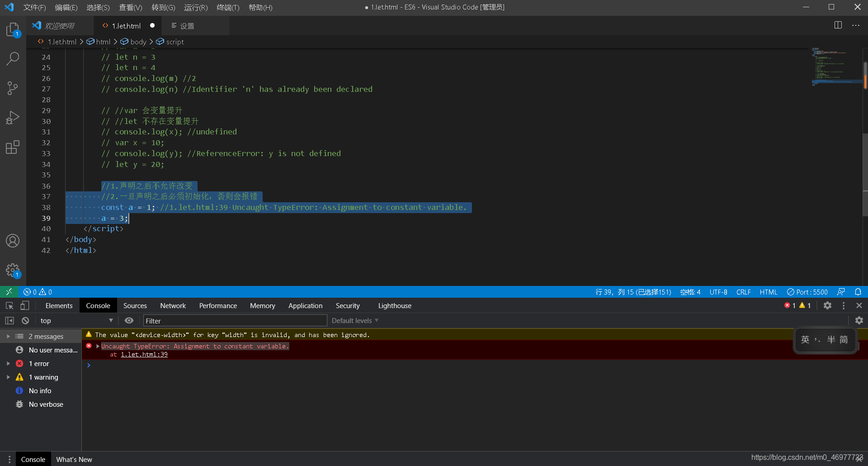Split the editor to the right
Screen dimensions: 868x466
click(x=838, y=25)
